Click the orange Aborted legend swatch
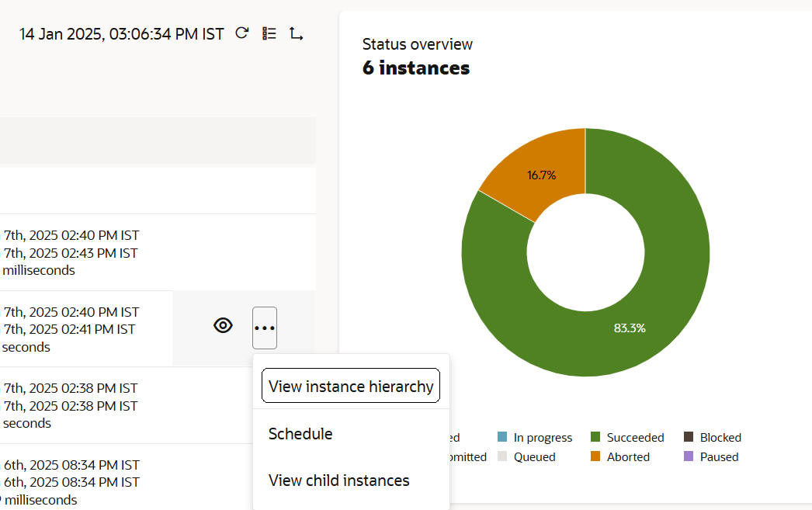 (x=596, y=457)
